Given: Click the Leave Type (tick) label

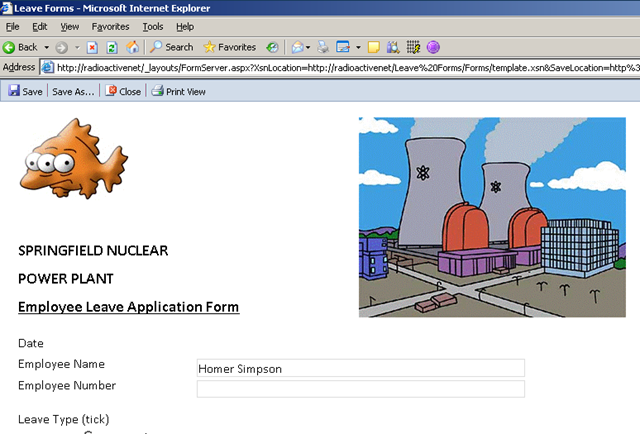Looking at the screenshot, I should tap(64, 419).
